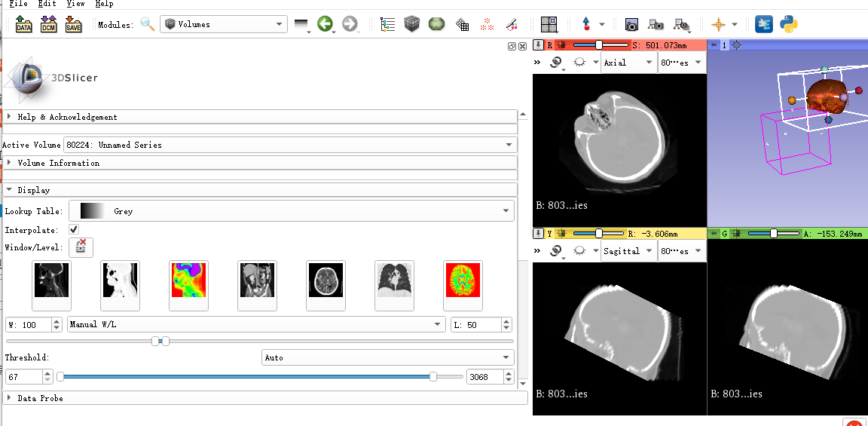Open the Sagittal orientation dropdown
Image resolution: width=868 pixels, height=426 pixels.
pos(628,251)
